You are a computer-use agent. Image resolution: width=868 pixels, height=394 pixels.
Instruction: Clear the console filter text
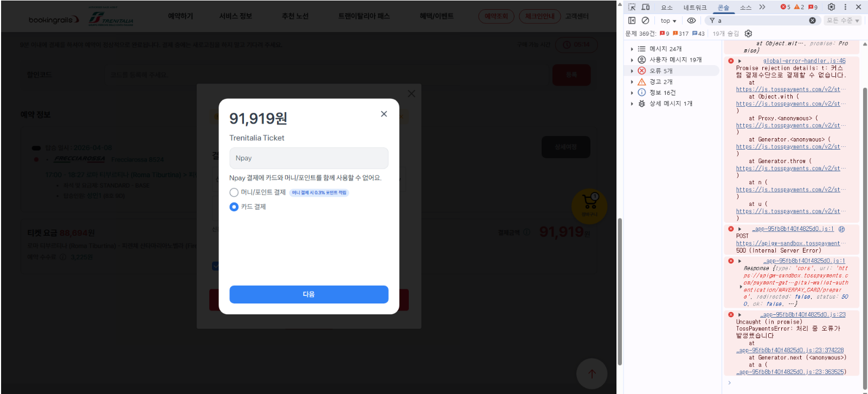click(x=812, y=21)
